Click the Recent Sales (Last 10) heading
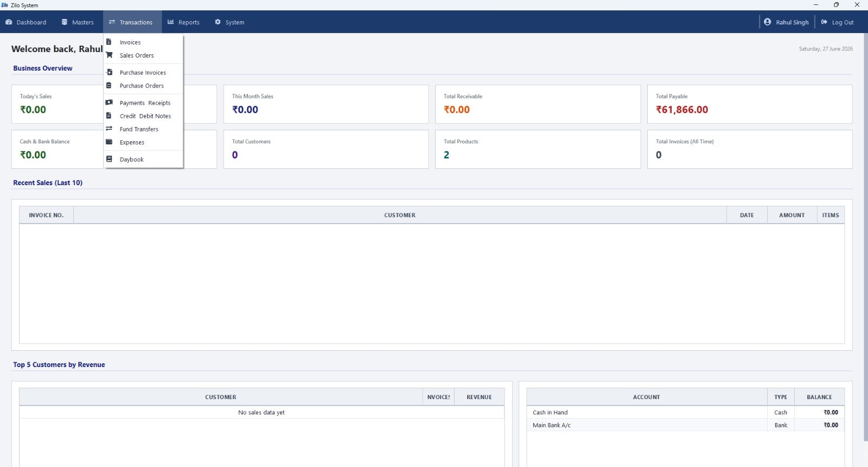This screenshot has height=467, width=868. pos(48,183)
